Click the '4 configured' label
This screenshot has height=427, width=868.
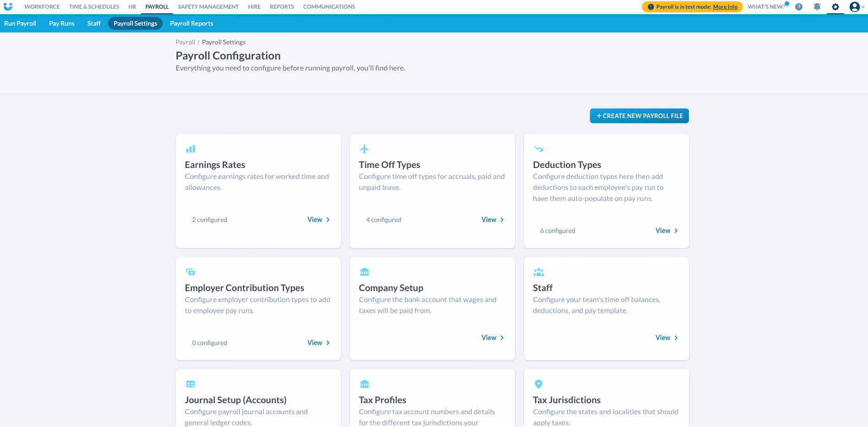[x=383, y=220]
